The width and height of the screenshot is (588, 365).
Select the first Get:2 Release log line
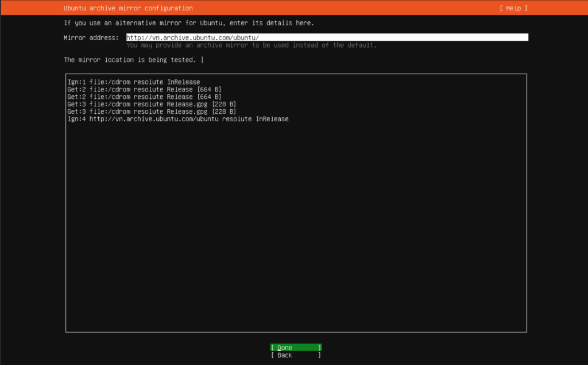(x=144, y=89)
